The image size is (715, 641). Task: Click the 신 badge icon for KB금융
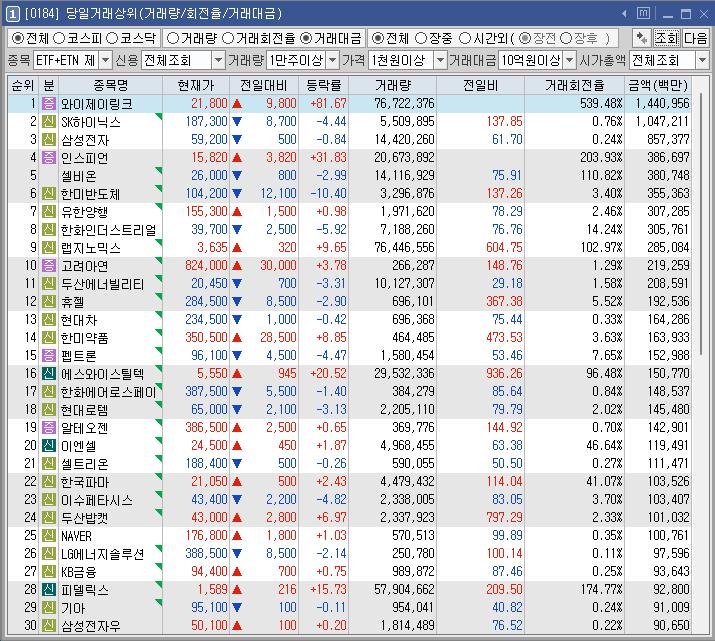48,572
